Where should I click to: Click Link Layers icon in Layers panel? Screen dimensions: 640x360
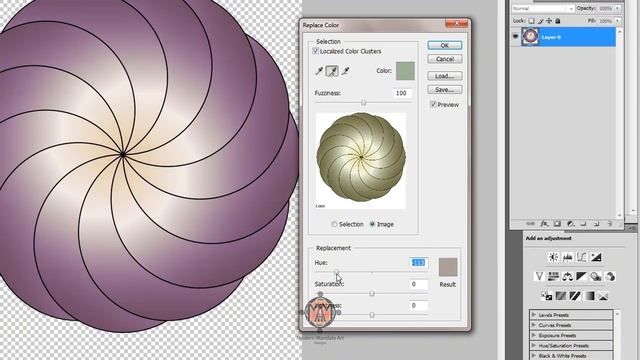[x=530, y=224]
